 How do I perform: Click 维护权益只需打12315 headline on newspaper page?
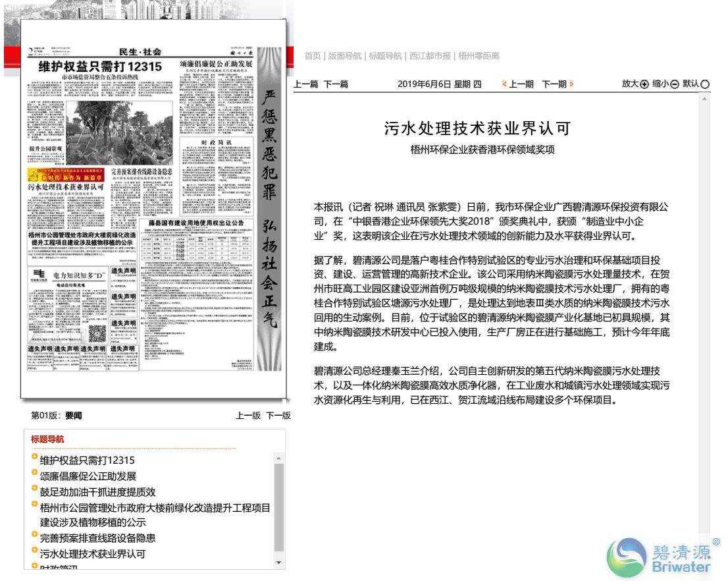[100, 67]
